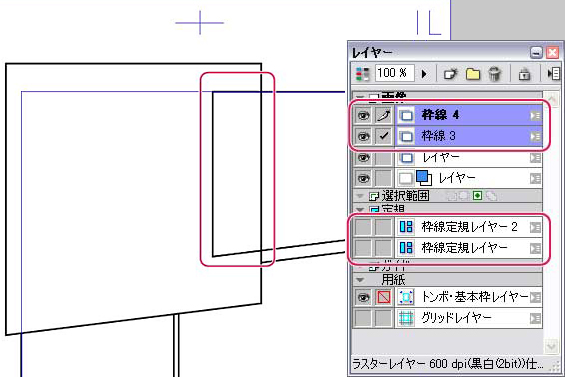Click the grid icon of グリッドレイヤー

[406, 318]
